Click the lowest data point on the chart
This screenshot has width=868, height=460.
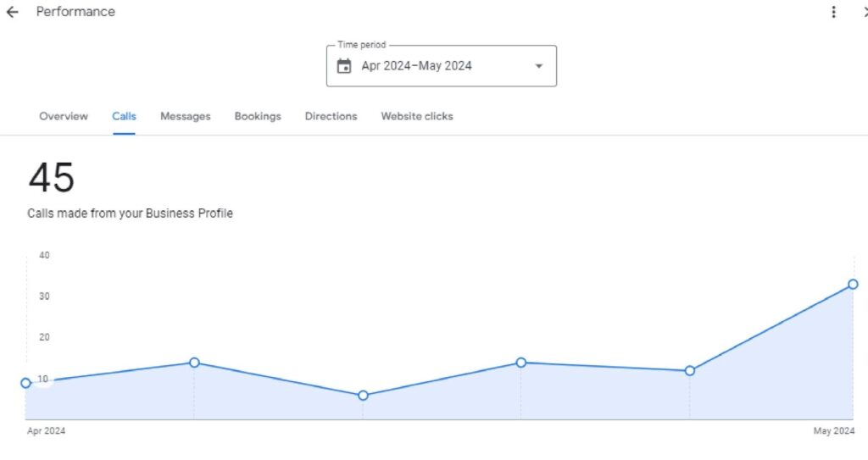[x=363, y=396]
